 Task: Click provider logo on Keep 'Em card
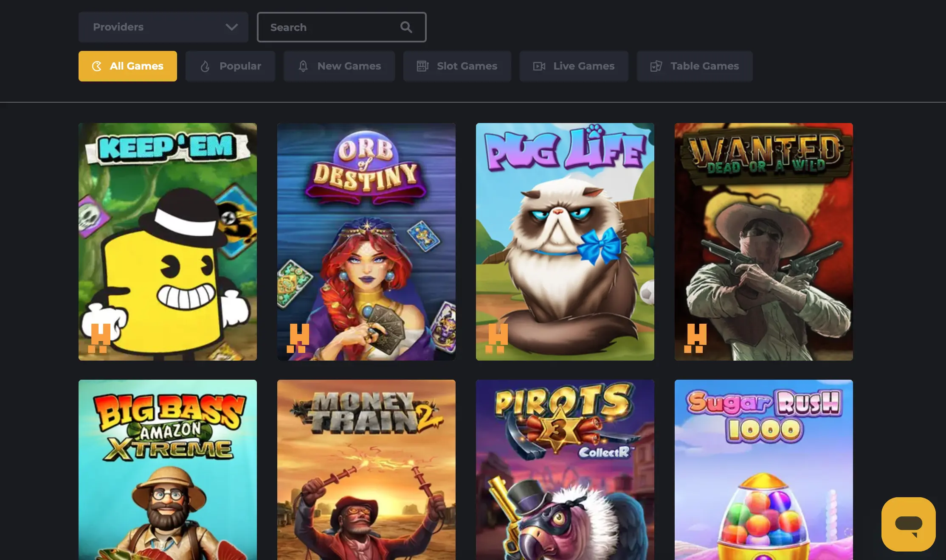(x=99, y=338)
